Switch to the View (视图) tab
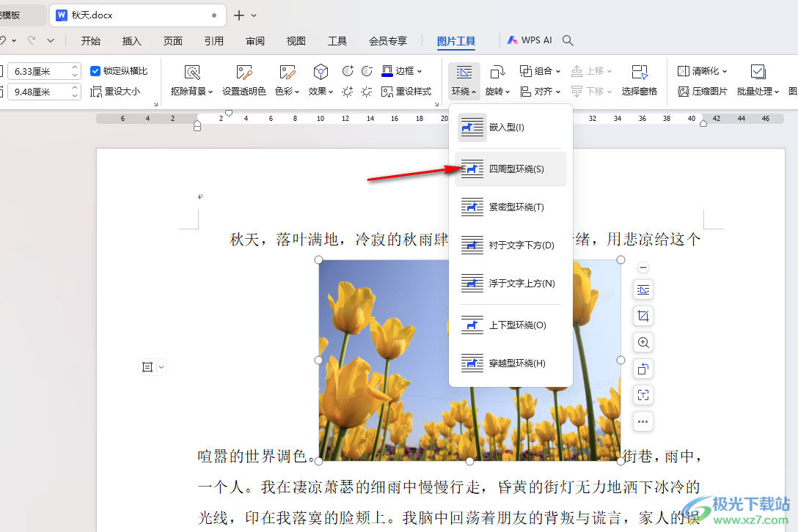This screenshot has width=798, height=532. pos(296,41)
